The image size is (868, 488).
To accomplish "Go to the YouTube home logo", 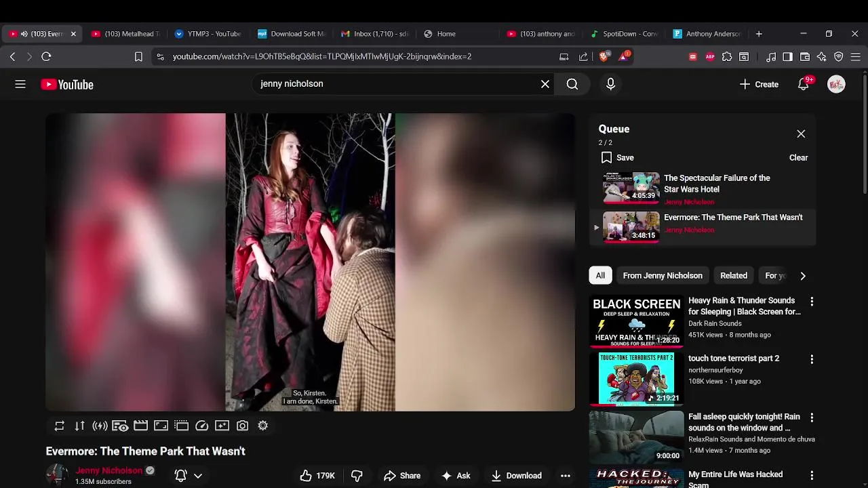I will (67, 85).
